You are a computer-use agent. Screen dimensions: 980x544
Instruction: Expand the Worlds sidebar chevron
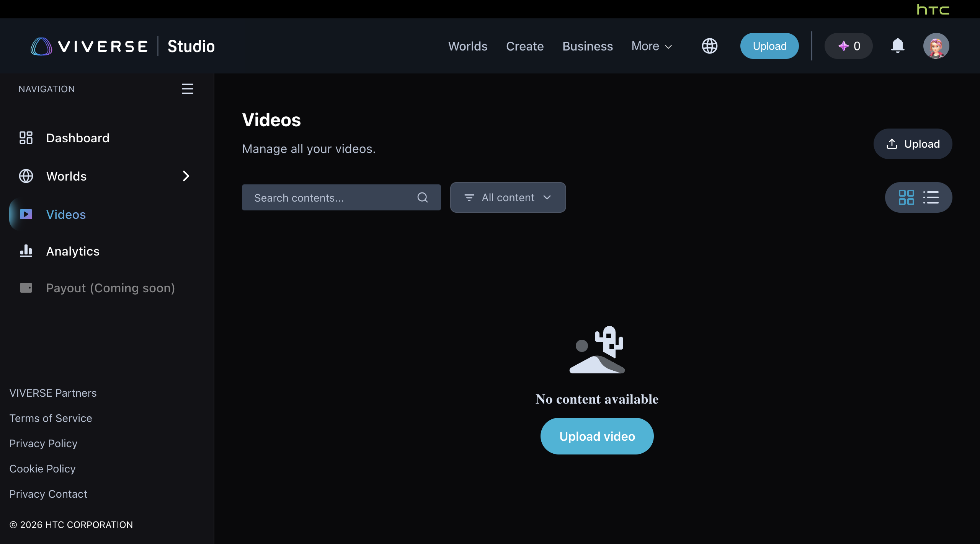click(186, 176)
